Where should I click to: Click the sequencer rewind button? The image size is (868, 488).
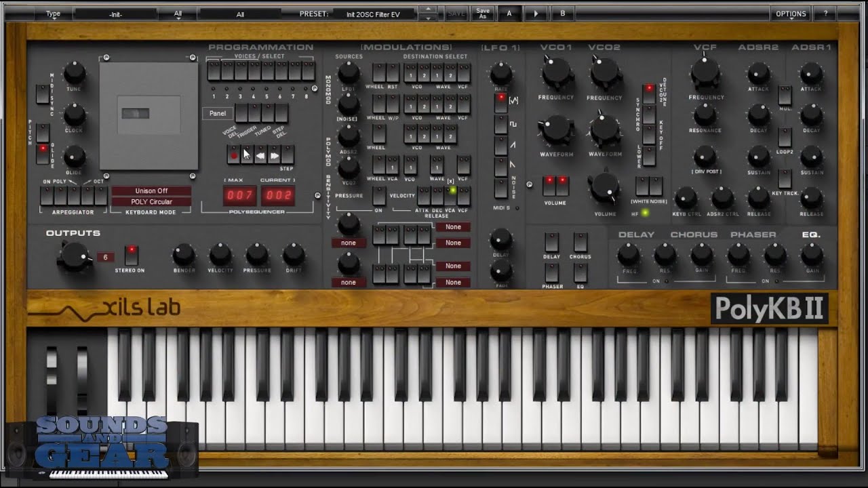coord(260,155)
